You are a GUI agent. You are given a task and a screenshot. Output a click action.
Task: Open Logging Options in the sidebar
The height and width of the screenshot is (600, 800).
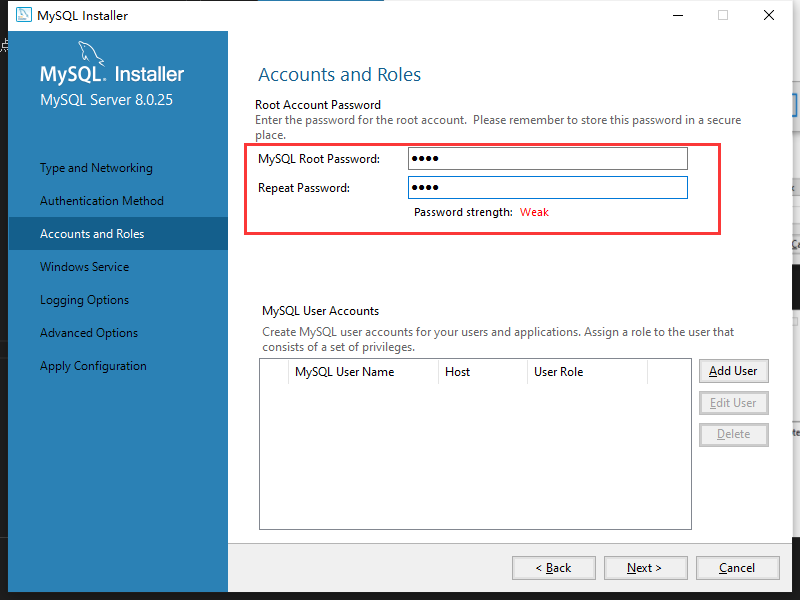84,300
